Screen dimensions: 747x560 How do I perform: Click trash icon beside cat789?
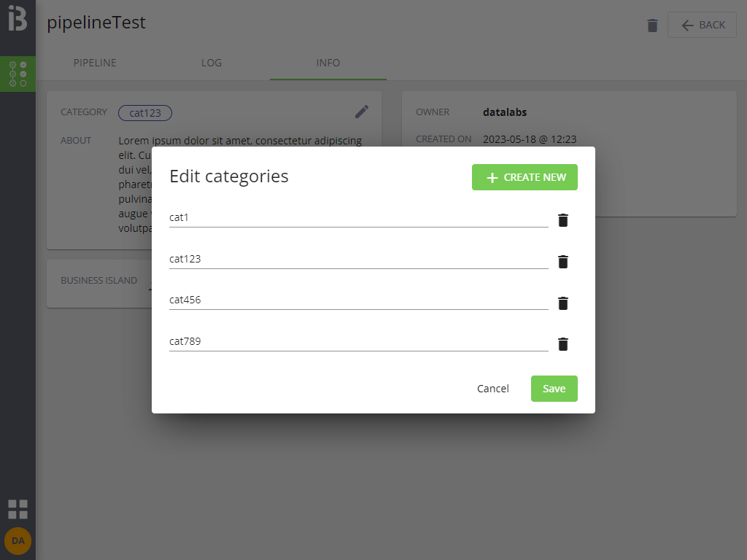coord(562,344)
